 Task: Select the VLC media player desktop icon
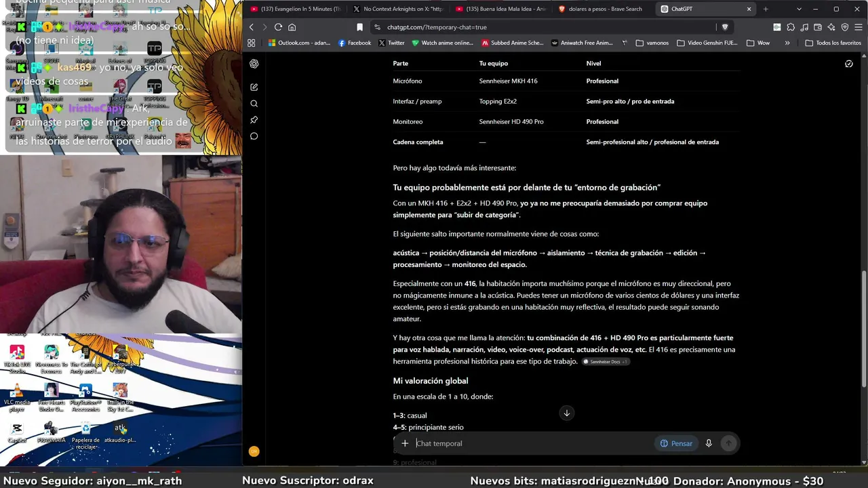click(17, 397)
